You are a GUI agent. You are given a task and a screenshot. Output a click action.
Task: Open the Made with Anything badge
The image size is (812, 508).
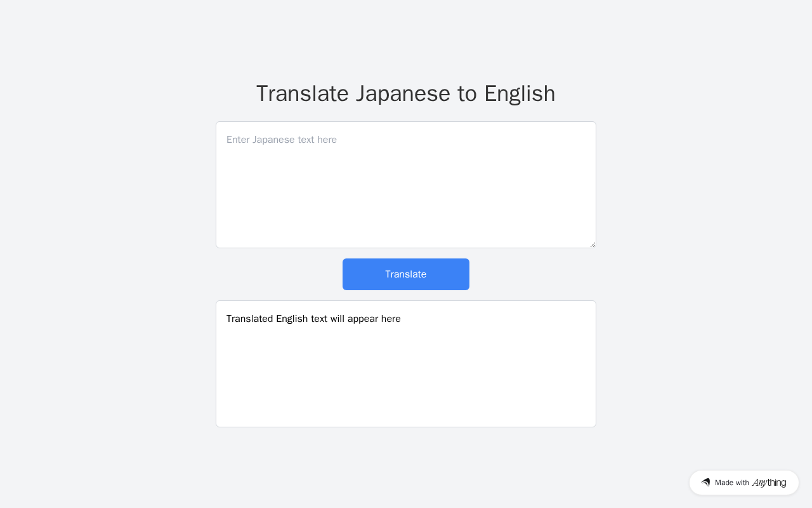point(744,483)
